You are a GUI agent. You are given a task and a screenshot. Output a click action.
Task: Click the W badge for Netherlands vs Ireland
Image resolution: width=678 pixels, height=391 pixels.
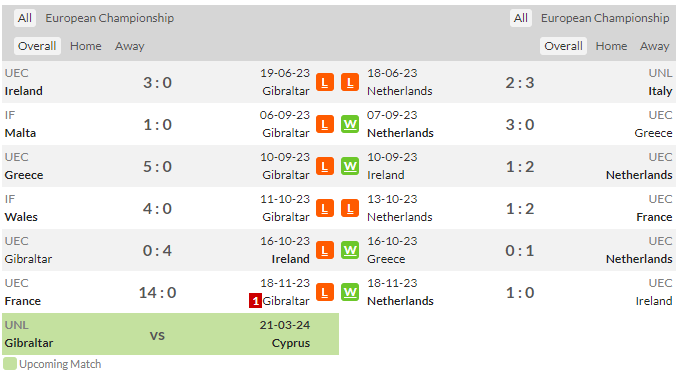[350, 292]
